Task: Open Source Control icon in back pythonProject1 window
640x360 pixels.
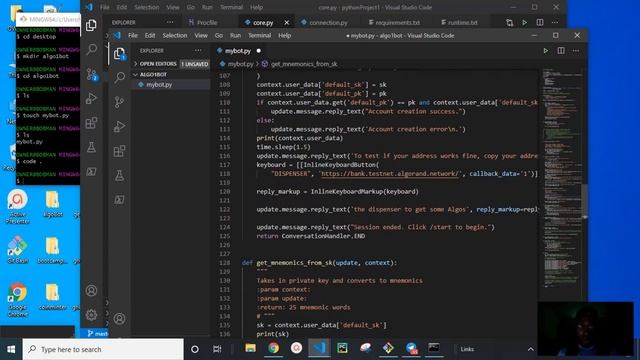Action: tap(91, 74)
